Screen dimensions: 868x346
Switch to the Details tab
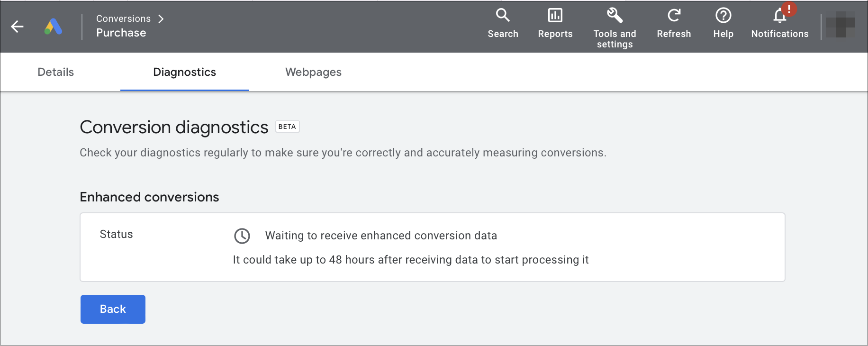point(56,72)
